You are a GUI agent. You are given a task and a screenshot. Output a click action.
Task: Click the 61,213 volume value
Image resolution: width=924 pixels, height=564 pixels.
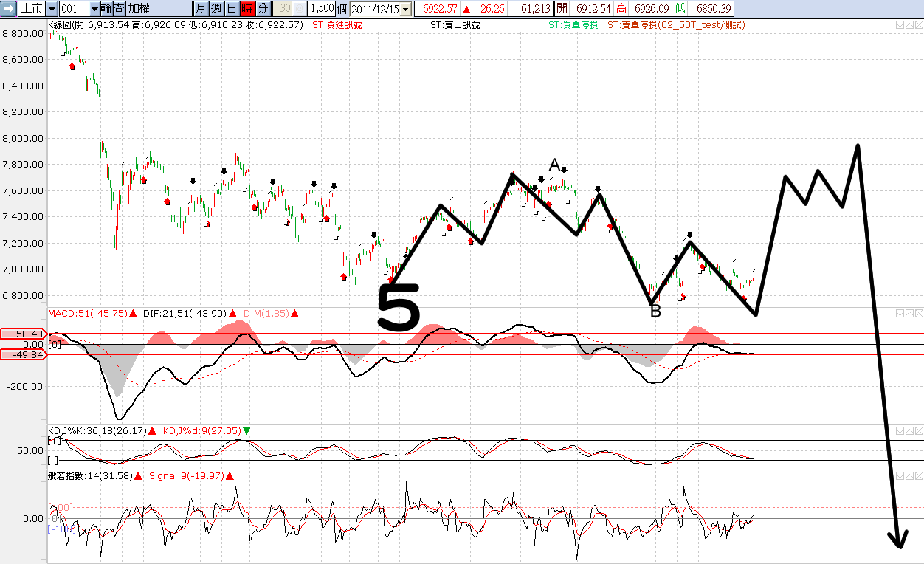pos(536,9)
